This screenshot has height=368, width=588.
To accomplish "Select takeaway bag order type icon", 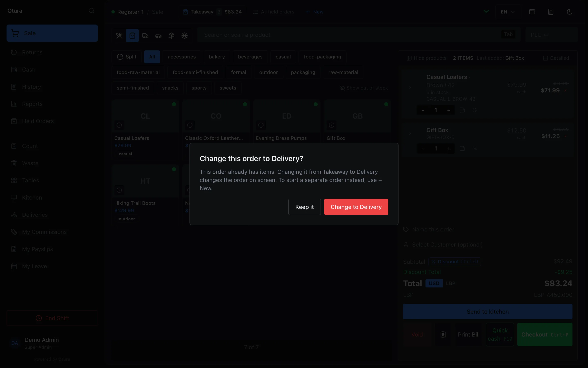I will tap(132, 36).
